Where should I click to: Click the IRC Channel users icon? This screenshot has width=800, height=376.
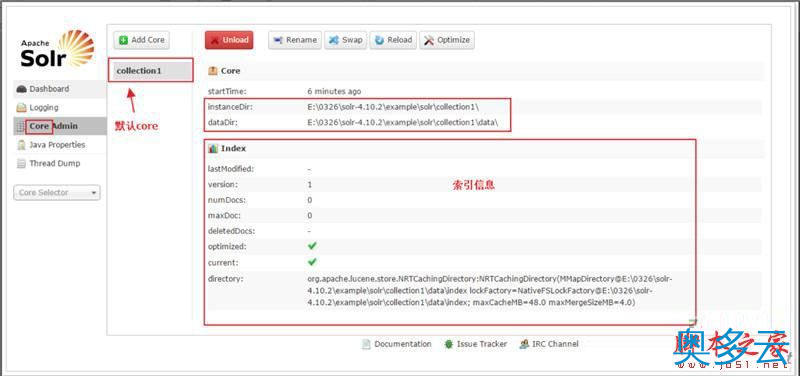[523, 344]
